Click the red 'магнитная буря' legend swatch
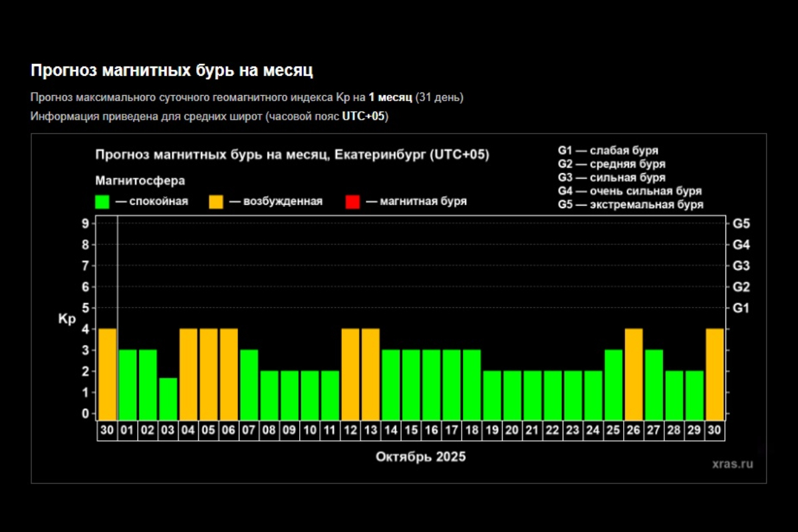 pos(352,201)
